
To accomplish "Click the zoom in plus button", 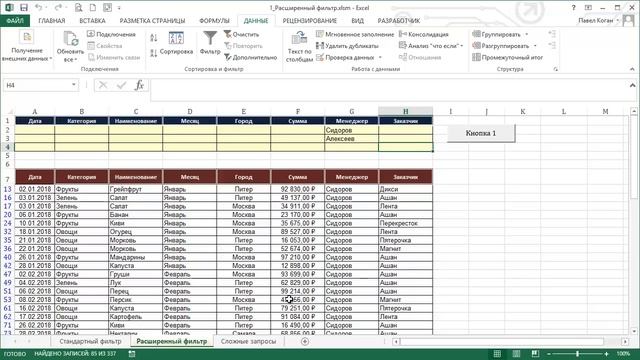I will 607,354.
